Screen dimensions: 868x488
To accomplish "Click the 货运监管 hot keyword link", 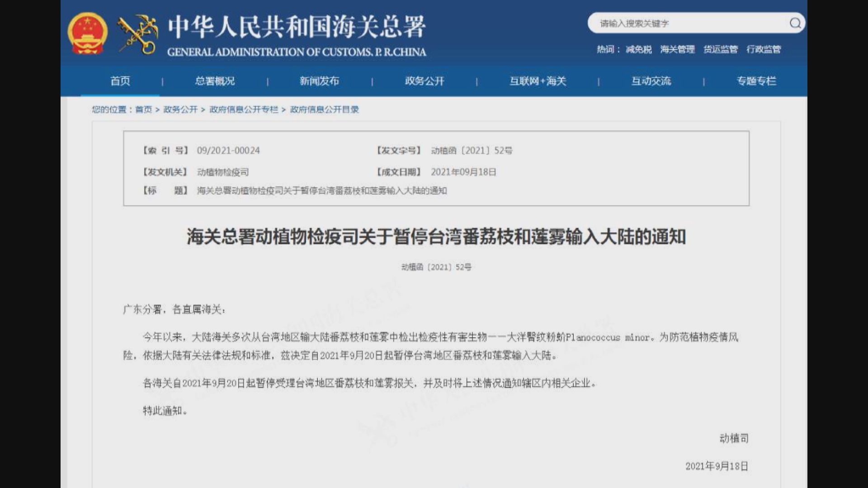I will coord(721,50).
